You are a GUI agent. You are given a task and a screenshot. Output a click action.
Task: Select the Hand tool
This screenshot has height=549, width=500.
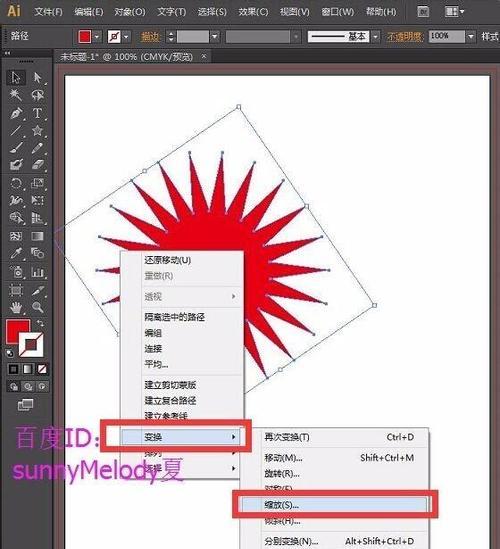click(16, 307)
